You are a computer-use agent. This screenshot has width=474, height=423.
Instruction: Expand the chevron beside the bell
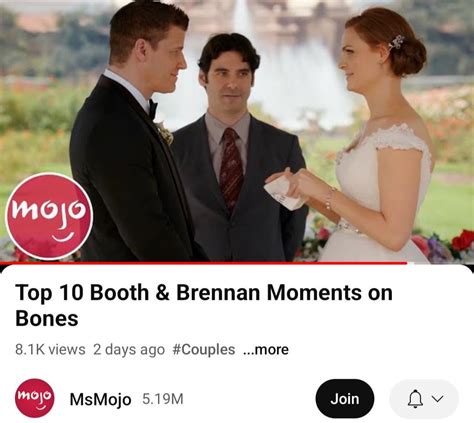(437, 399)
